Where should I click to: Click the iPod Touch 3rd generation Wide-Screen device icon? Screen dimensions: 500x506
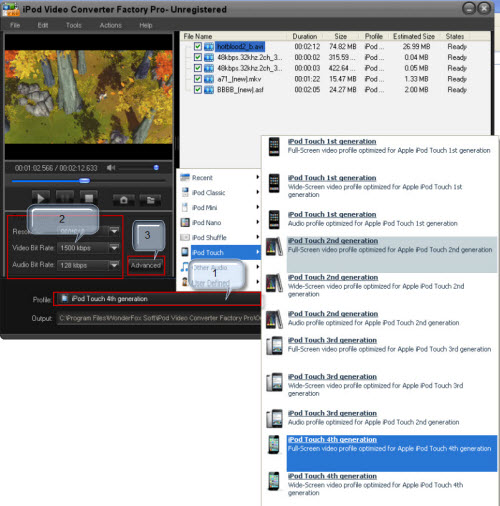274,382
